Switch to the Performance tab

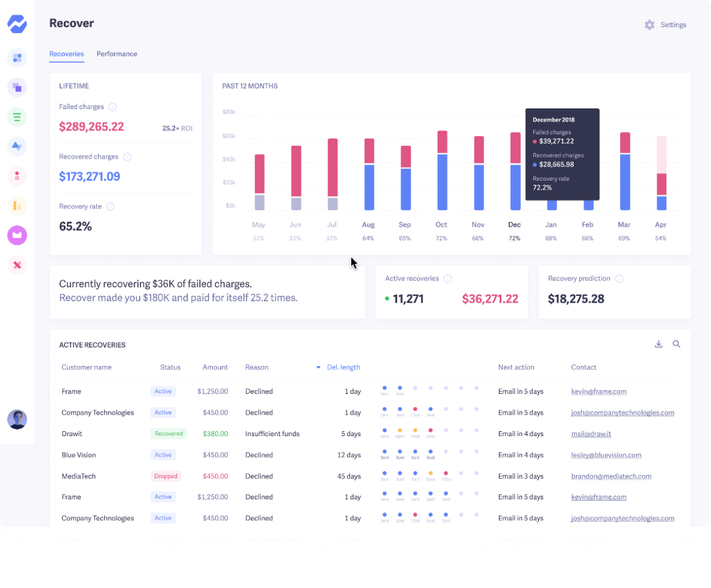point(116,54)
